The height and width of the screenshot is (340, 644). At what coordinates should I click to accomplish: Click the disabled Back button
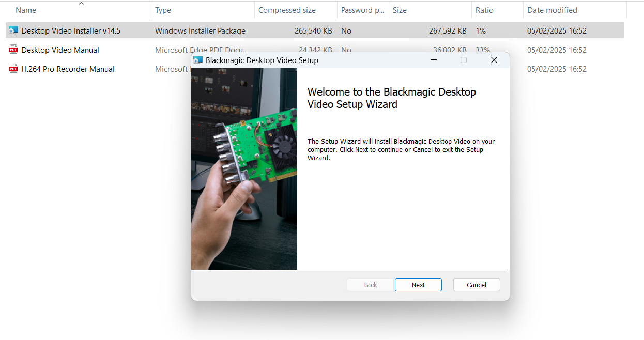[370, 285]
